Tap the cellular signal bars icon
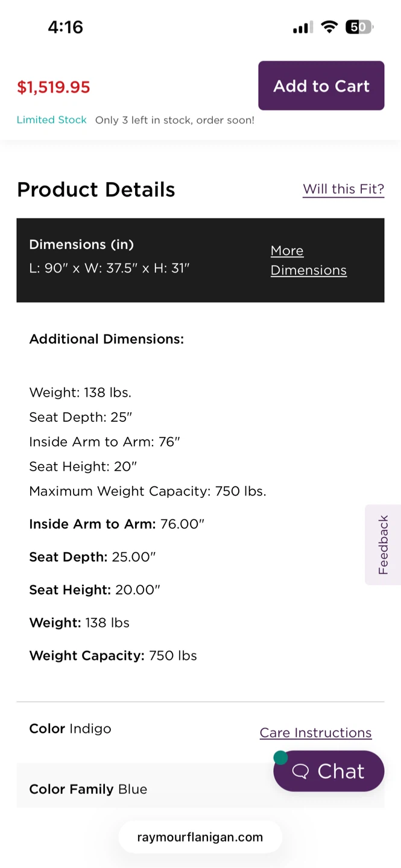 (303, 28)
